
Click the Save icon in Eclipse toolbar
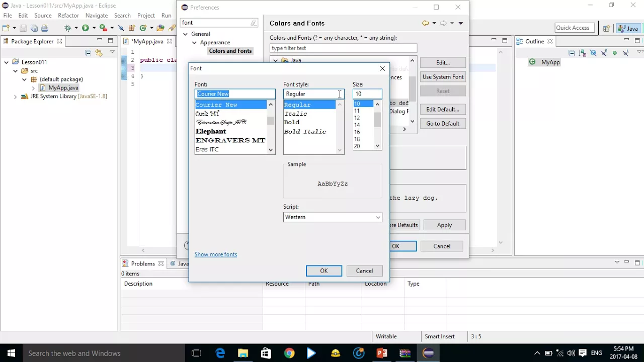pyautogui.click(x=23, y=28)
